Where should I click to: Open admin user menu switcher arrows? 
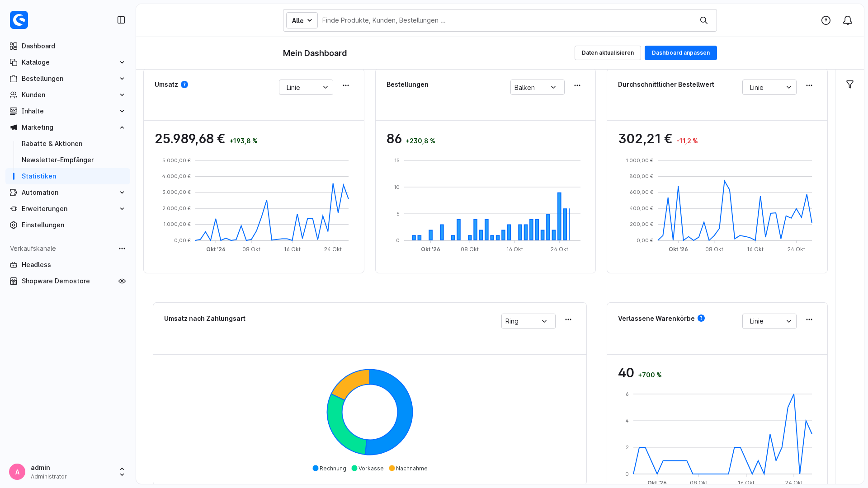click(x=122, y=472)
